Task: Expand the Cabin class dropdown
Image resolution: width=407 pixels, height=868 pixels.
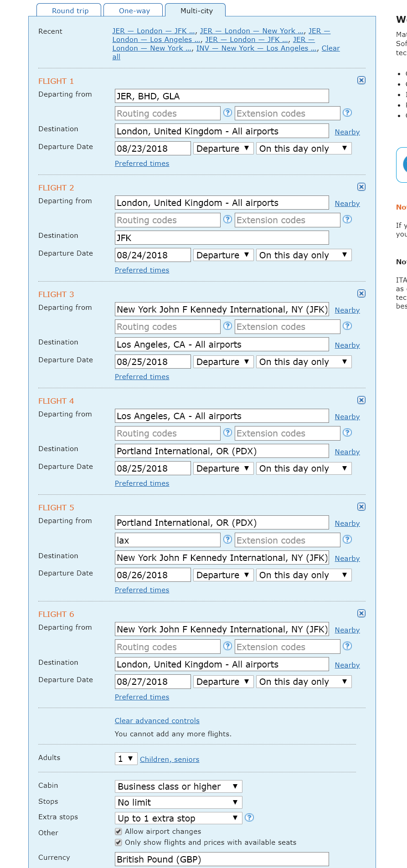Action: click(x=178, y=787)
